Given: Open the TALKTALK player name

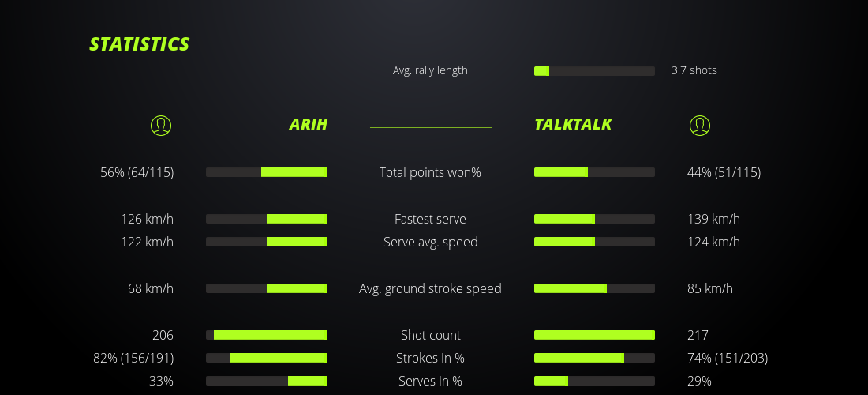Looking at the screenshot, I should click(x=573, y=124).
